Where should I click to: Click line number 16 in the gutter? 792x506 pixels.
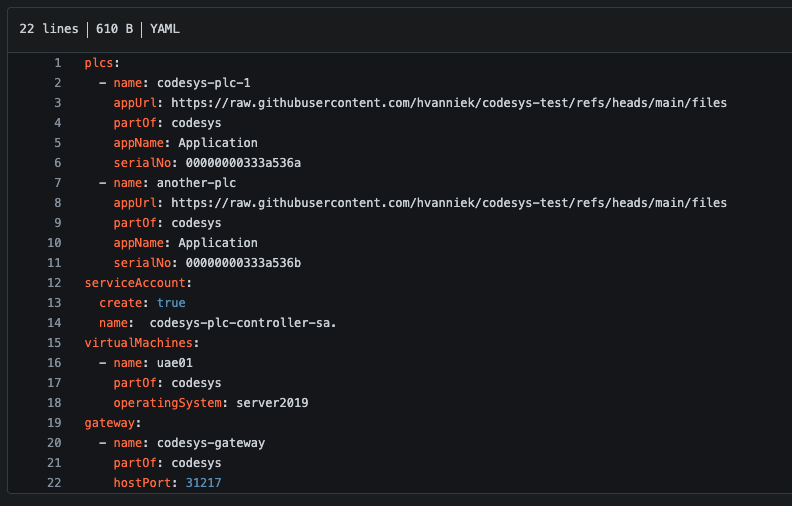pos(54,363)
